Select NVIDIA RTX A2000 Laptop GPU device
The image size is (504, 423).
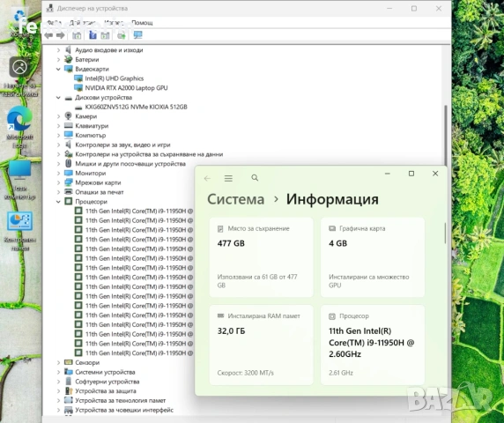click(x=126, y=88)
